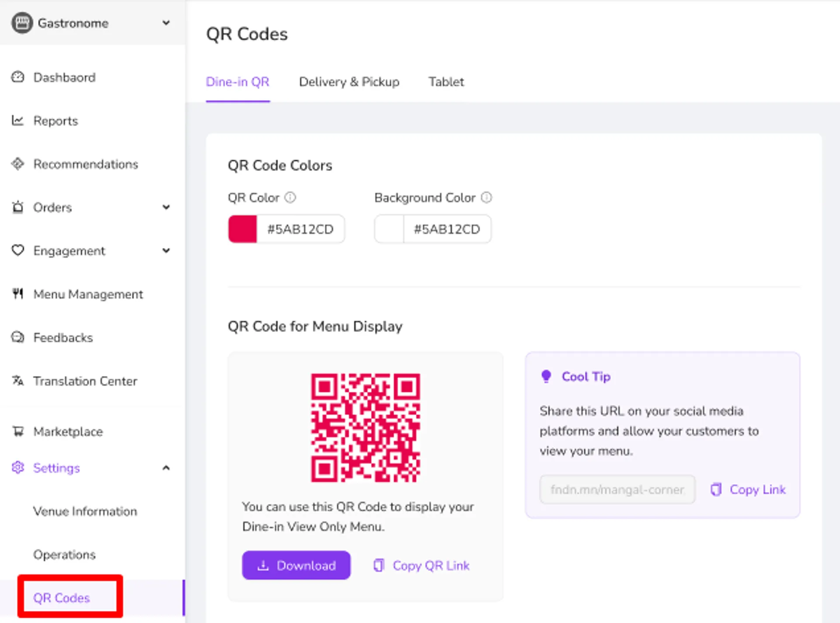Open Feedbacks in the sidebar

point(63,338)
